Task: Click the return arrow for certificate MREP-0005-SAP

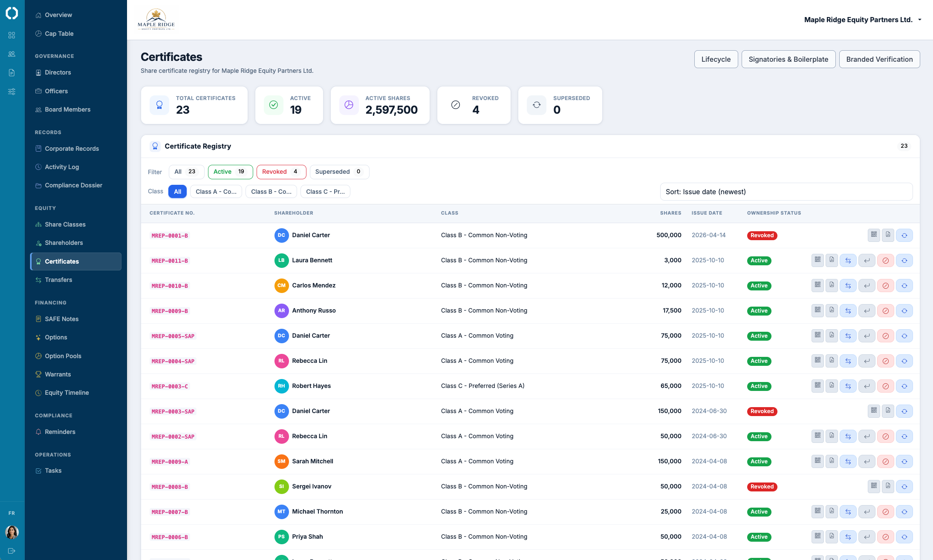Action: coord(867,336)
